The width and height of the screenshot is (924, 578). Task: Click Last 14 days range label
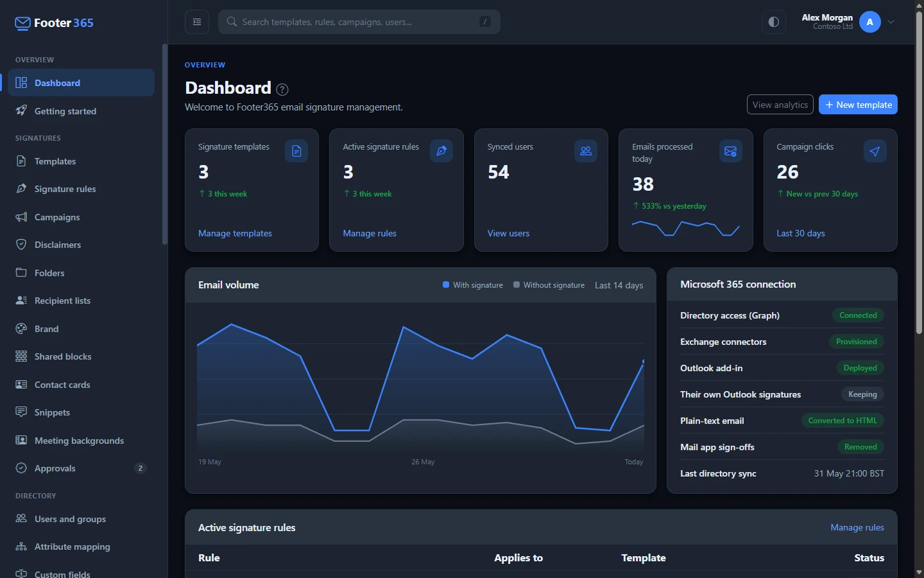point(619,285)
